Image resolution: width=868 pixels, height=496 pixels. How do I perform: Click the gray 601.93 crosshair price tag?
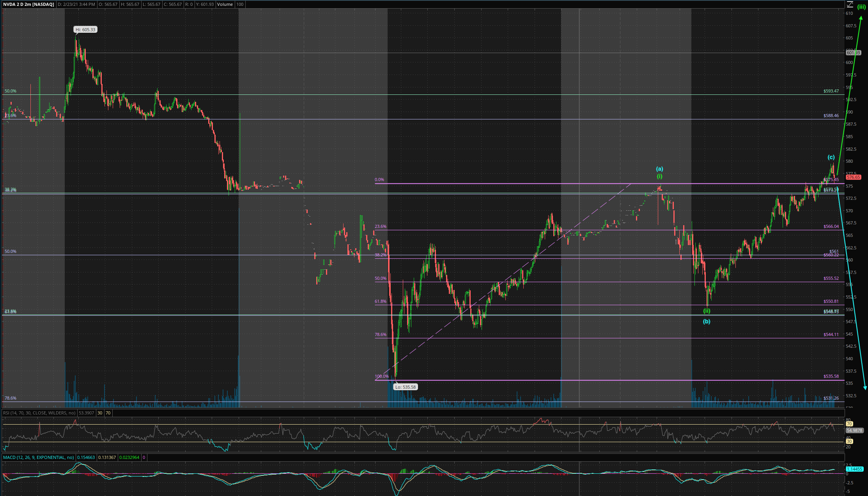853,53
